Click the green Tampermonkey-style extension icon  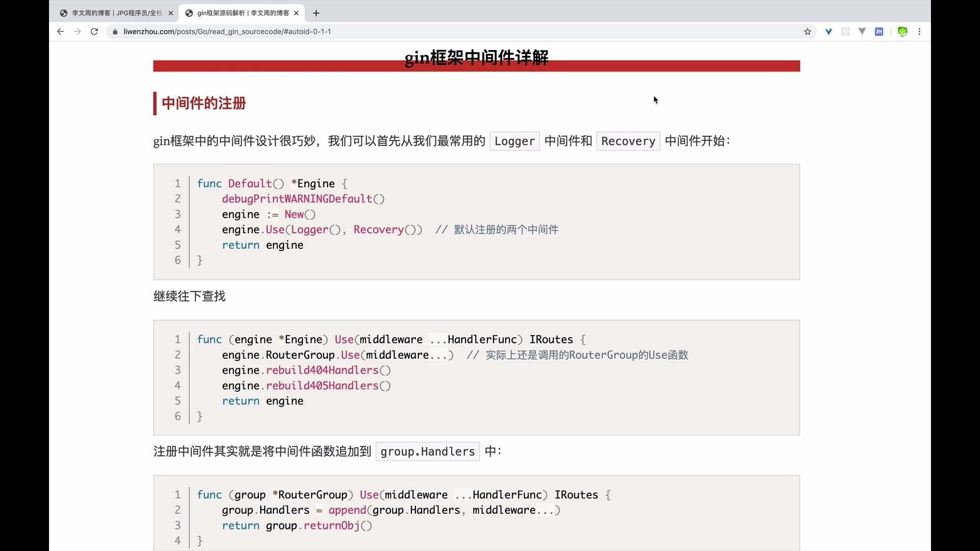(x=903, y=32)
